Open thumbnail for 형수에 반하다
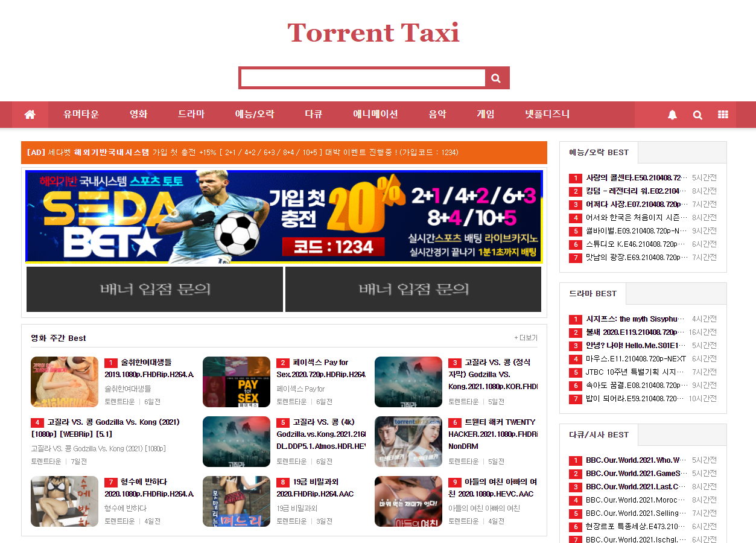Viewport: 756px width, 543px height. 65,501
